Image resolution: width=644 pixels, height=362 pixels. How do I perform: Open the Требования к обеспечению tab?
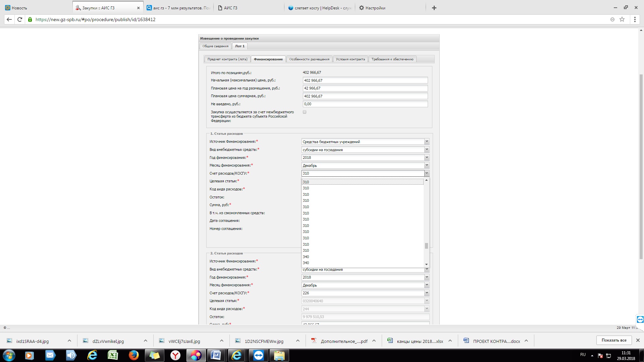392,59
